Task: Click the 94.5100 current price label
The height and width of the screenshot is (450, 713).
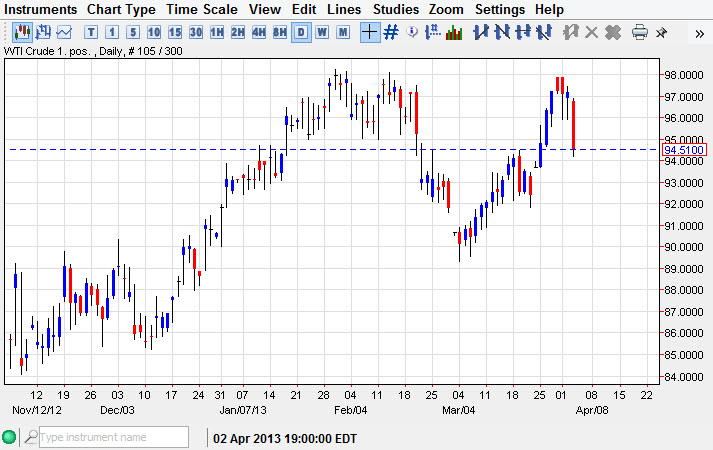Action: [685, 150]
